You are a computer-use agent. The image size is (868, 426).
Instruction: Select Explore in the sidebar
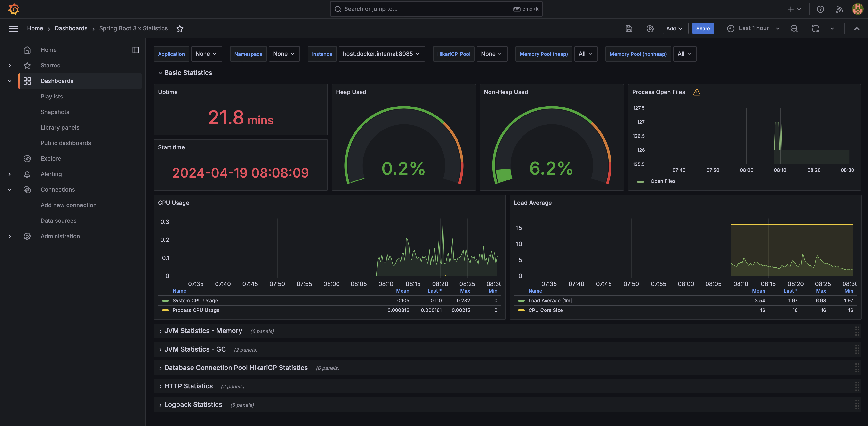[51, 158]
